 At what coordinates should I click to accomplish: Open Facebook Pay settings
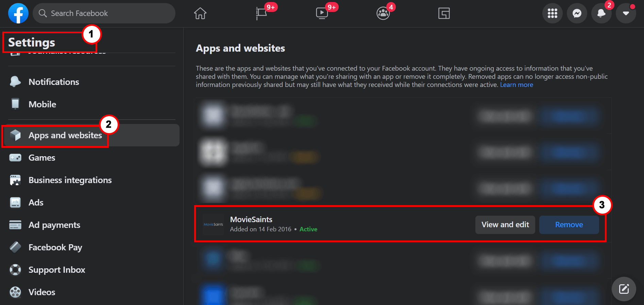[55, 247]
